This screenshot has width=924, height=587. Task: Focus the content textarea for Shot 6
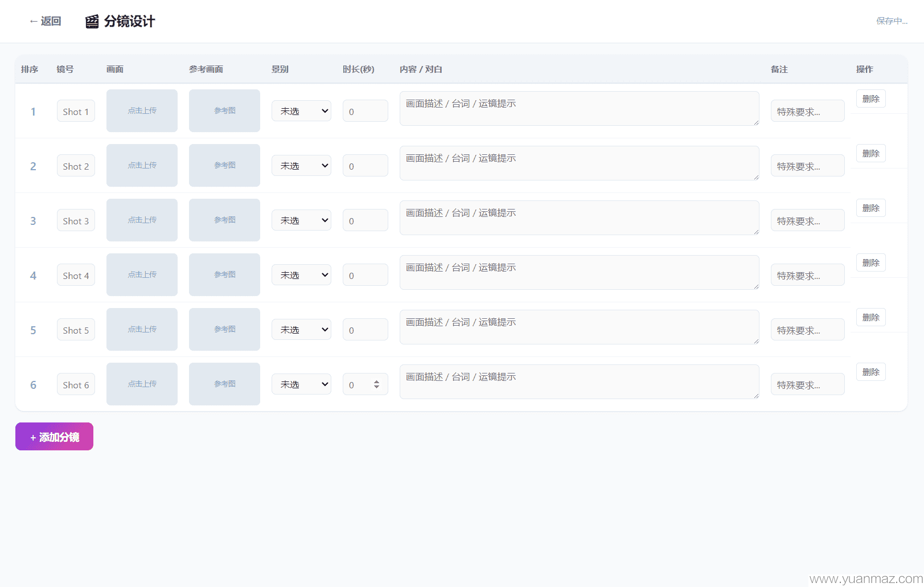pos(579,381)
